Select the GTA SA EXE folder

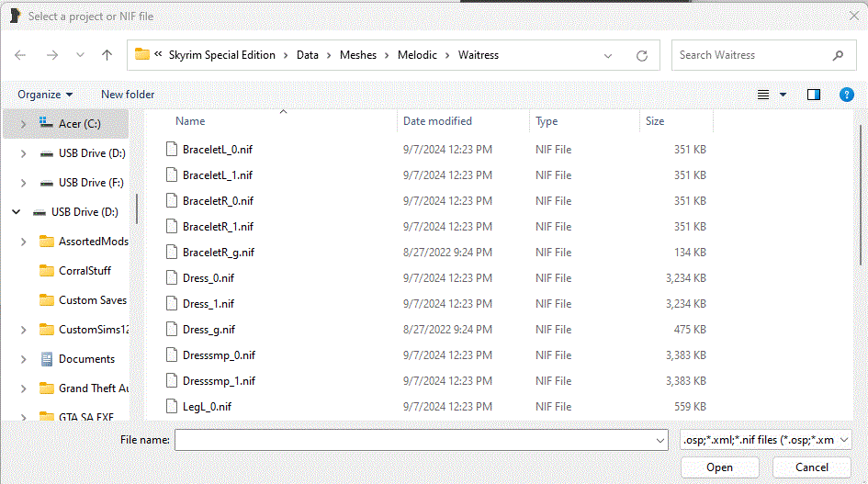pos(85,416)
